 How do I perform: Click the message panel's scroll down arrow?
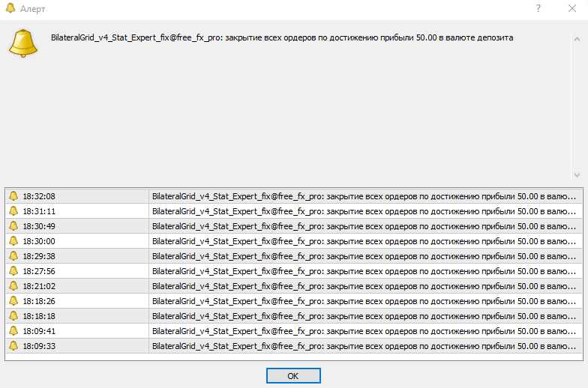[x=577, y=175]
